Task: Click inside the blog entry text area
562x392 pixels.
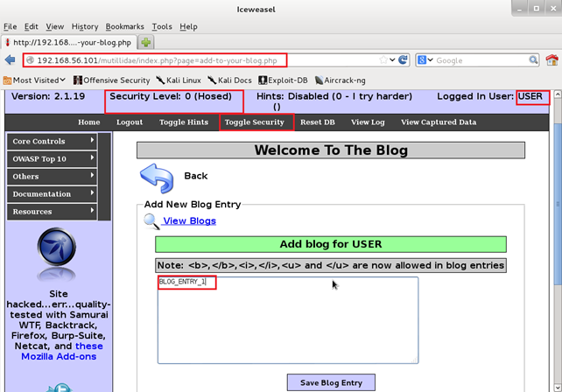Action: pyautogui.click(x=287, y=324)
